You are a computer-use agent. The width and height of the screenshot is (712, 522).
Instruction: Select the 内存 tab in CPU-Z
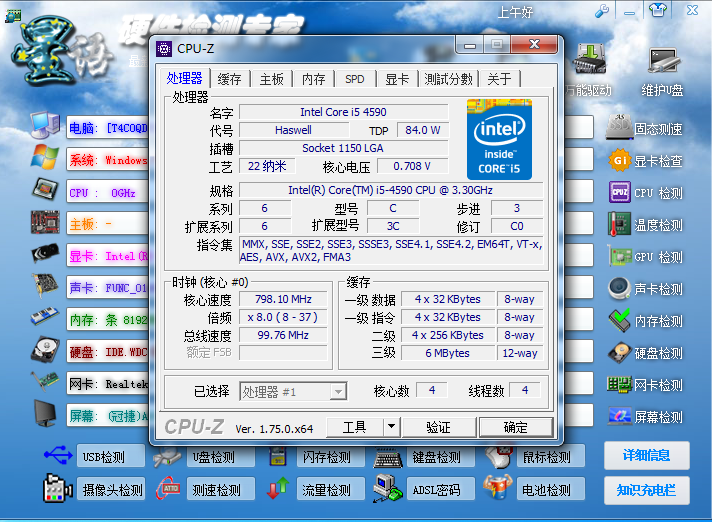[x=313, y=79]
